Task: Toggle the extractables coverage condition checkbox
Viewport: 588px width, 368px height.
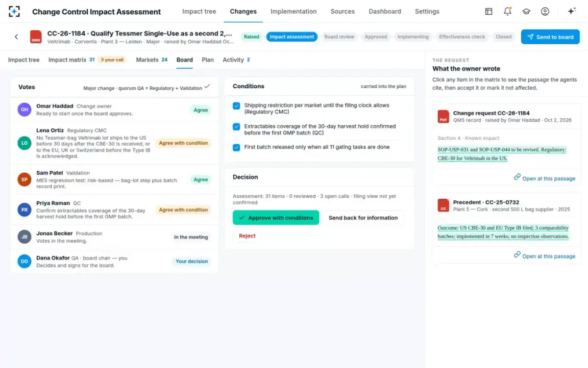Action: click(237, 127)
